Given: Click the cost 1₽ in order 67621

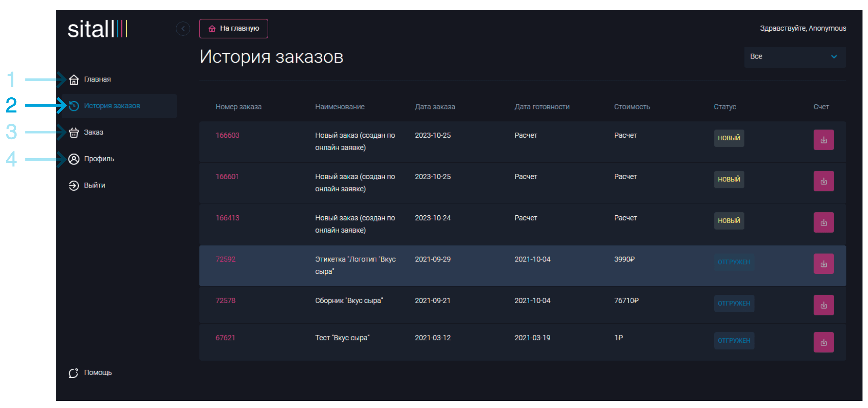Looking at the screenshot, I should (618, 338).
